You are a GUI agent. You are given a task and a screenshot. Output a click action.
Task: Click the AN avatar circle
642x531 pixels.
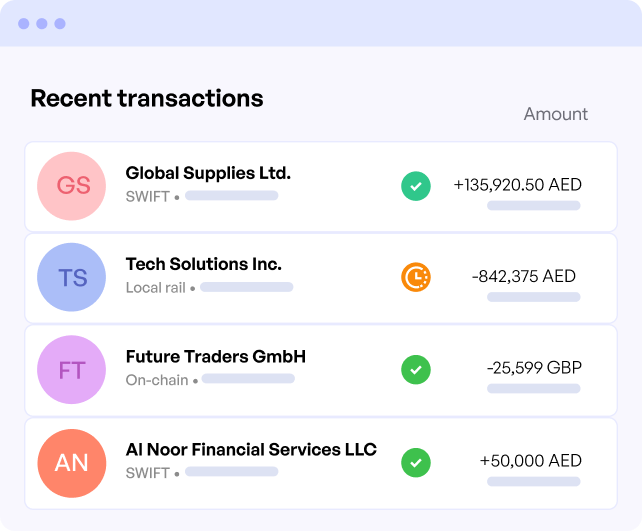click(x=72, y=463)
